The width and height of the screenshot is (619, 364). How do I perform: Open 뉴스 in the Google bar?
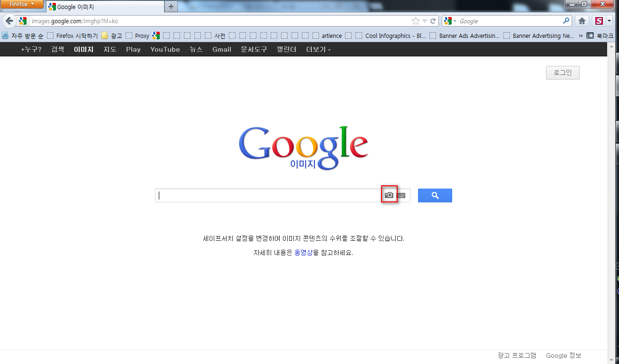(x=196, y=49)
